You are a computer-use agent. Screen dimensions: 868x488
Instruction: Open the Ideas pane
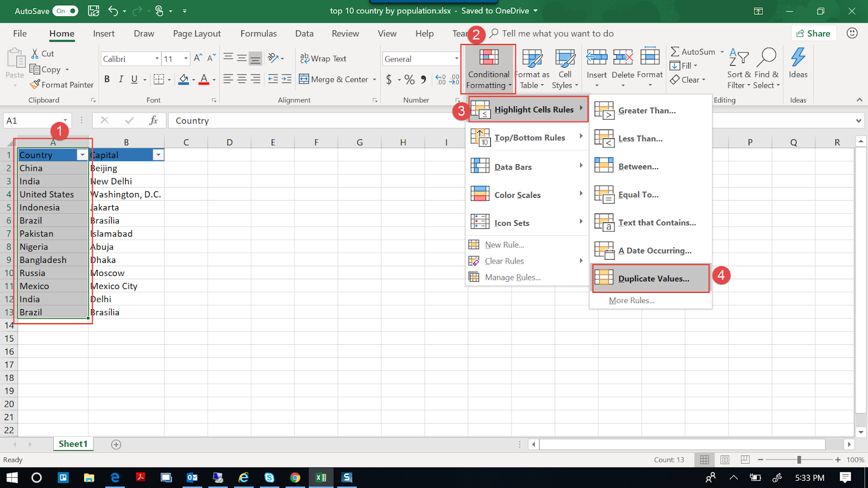click(797, 65)
